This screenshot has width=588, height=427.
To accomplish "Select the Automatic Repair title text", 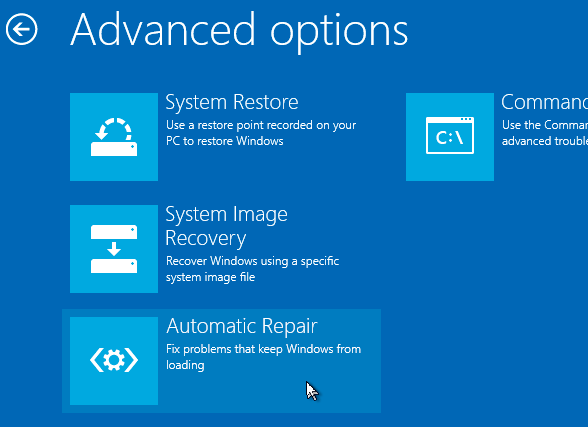I will (x=242, y=326).
